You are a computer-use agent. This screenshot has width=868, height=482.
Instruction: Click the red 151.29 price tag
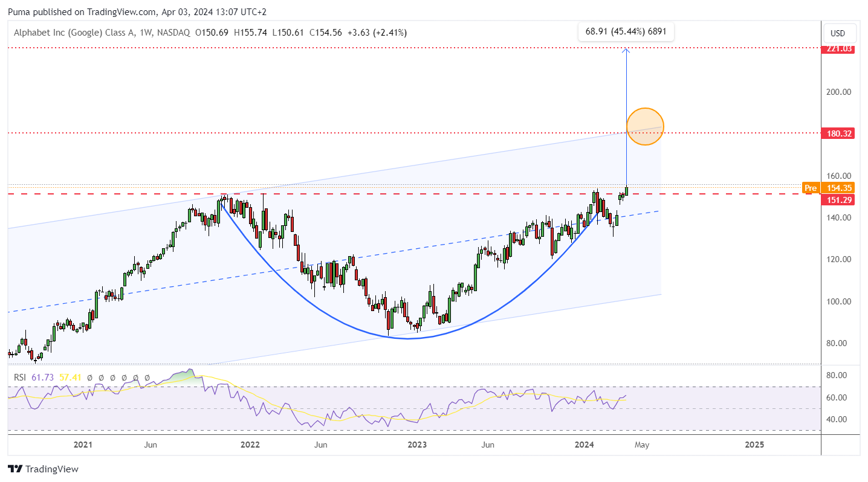click(x=837, y=199)
